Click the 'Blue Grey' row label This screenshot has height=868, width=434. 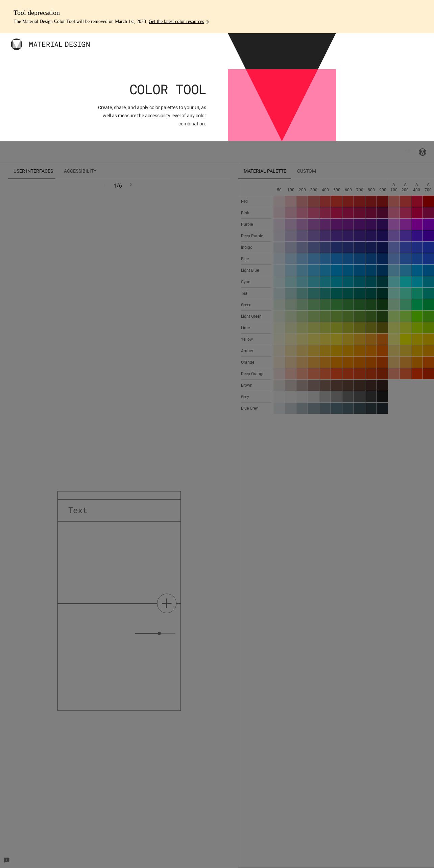tap(249, 408)
